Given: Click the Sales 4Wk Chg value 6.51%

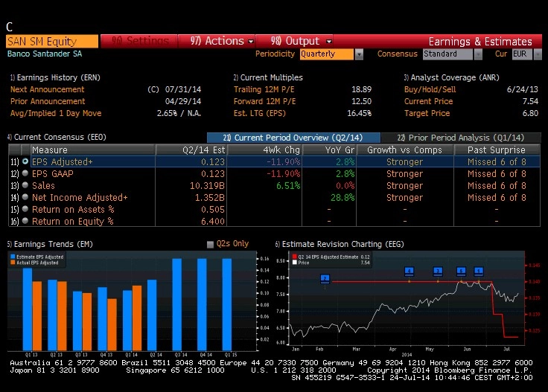Looking at the screenshot, I should click(288, 185).
